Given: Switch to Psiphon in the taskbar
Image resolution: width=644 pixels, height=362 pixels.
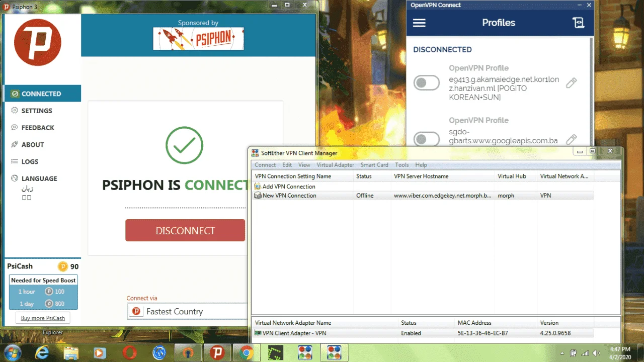Looking at the screenshot, I should pos(217,352).
